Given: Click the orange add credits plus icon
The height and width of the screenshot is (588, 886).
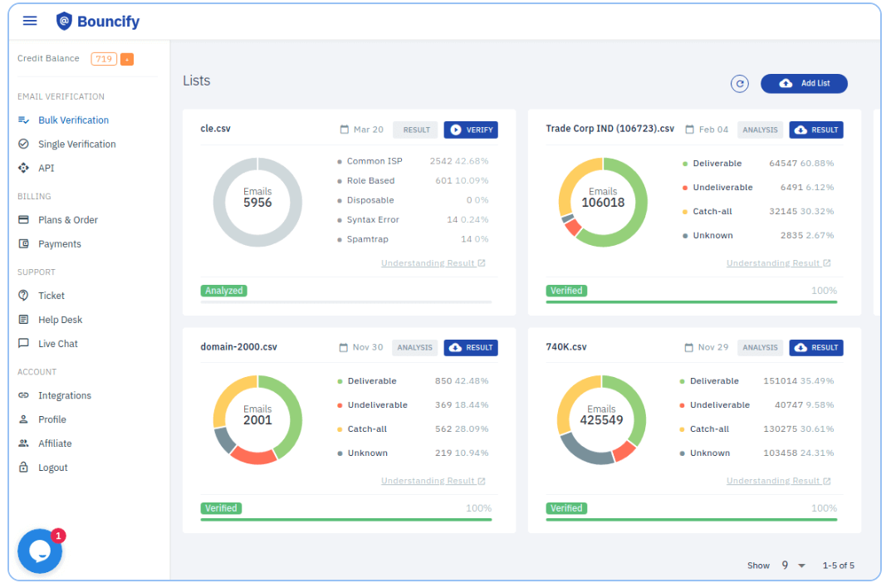Looking at the screenshot, I should click(x=127, y=59).
